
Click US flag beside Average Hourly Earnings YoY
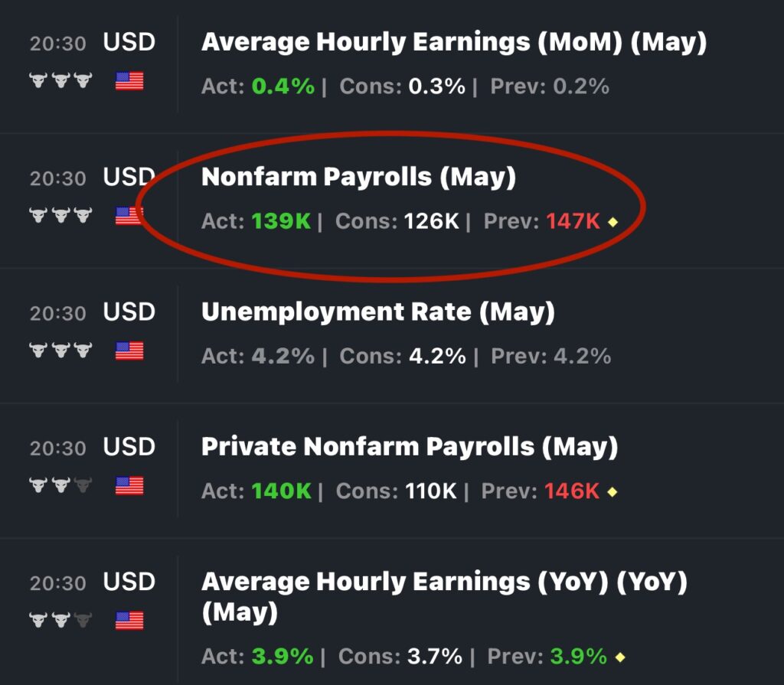tap(129, 620)
